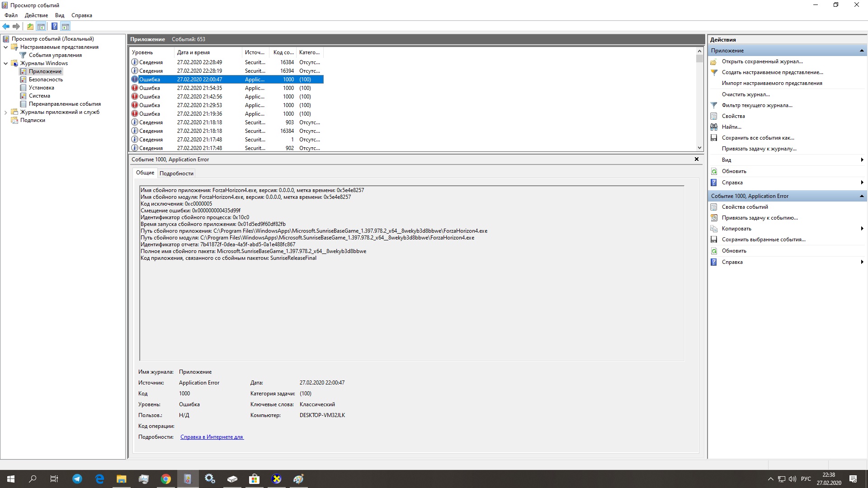This screenshot has height=488, width=868.
Task: Open the Справка в Интернете link
Action: [212, 437]
